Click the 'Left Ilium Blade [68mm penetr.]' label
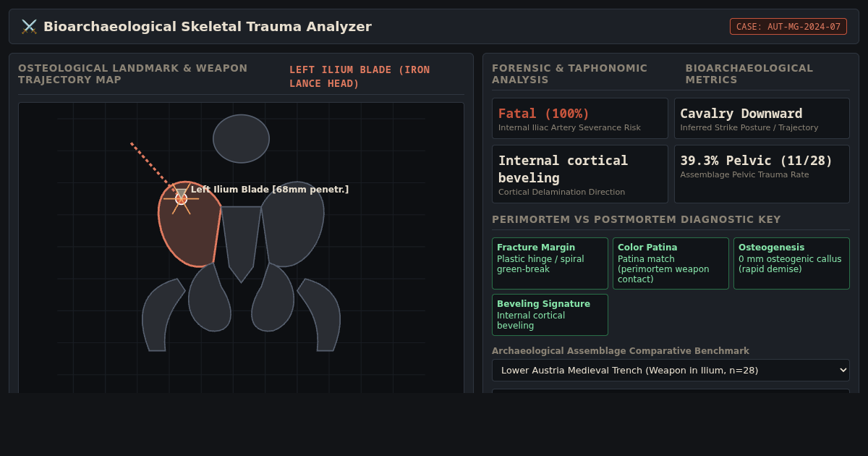 pyautogui.click(x=270, y=190)
